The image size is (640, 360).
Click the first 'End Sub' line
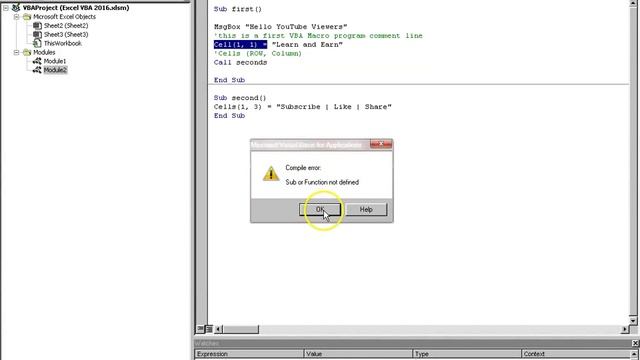pos(229,80)
